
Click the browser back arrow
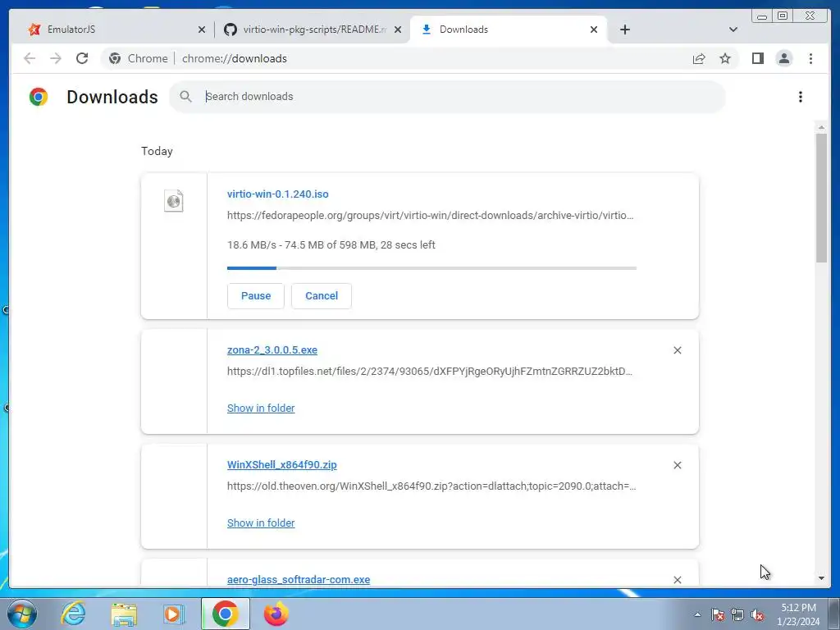click(x=30, y=58)
